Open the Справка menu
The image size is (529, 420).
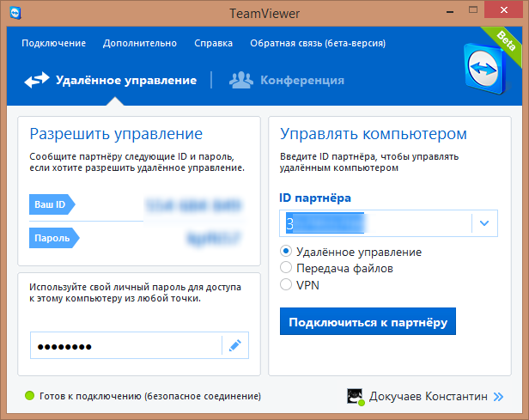click(x=213, y=43)
